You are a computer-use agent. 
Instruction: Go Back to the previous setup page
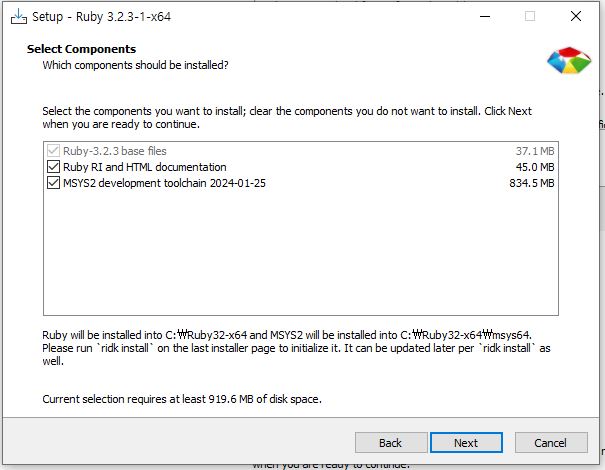[x=391, y=443]
